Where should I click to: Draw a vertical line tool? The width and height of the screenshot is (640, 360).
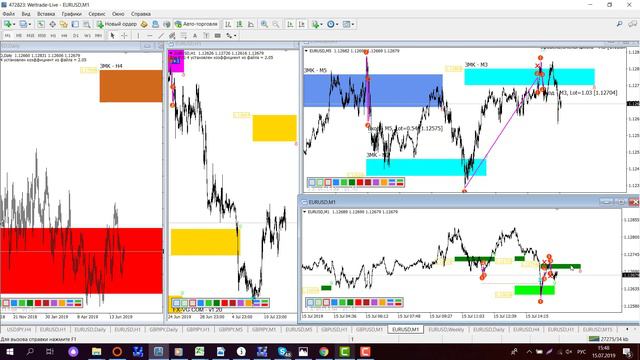138,36
